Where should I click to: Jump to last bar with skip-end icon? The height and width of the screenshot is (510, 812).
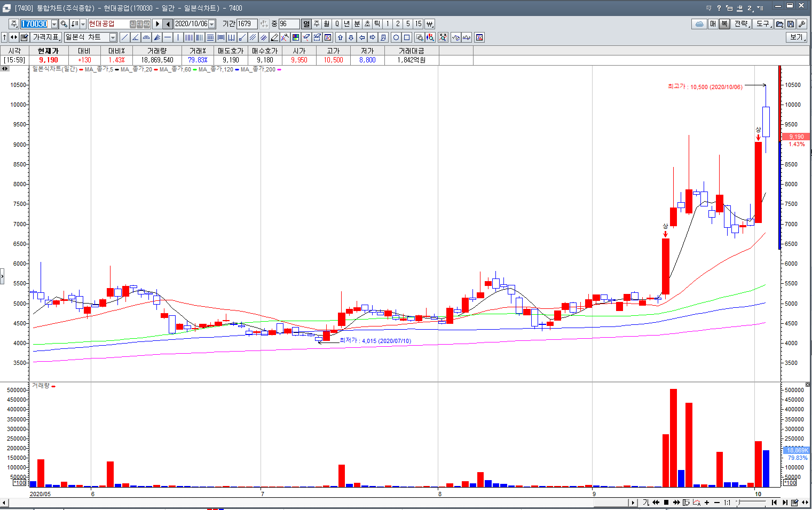click(785, 503)
